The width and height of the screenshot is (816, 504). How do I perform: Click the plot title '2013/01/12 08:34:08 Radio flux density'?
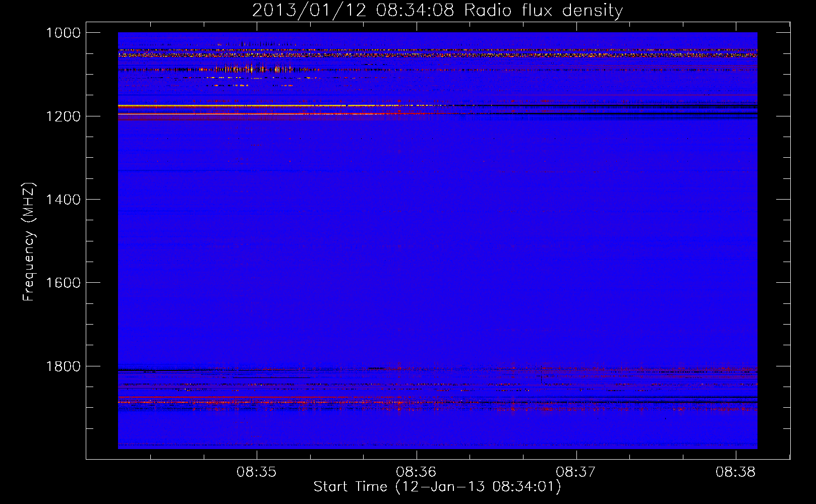pyautogui.click(x=437, y=10)
